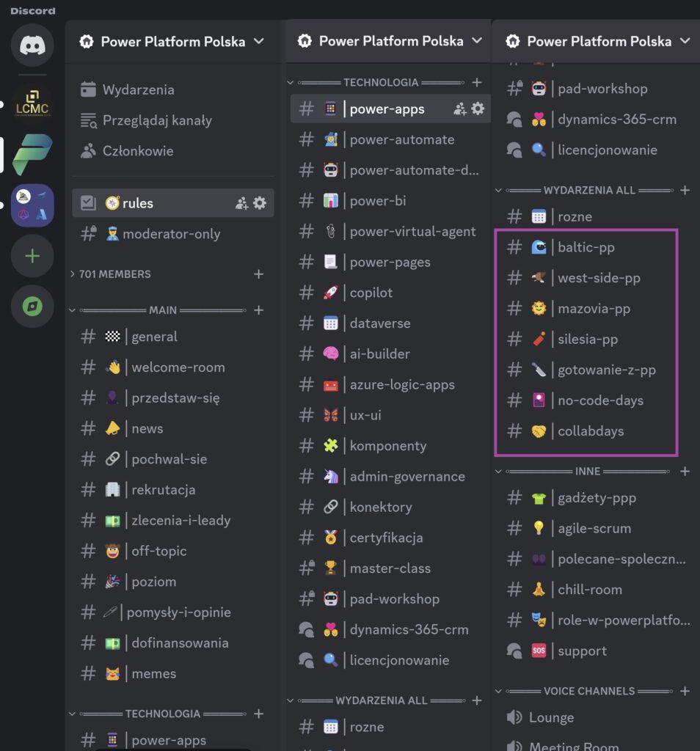700x751 pixels.
Task: Open the news channel
Action: pos(173,428)
